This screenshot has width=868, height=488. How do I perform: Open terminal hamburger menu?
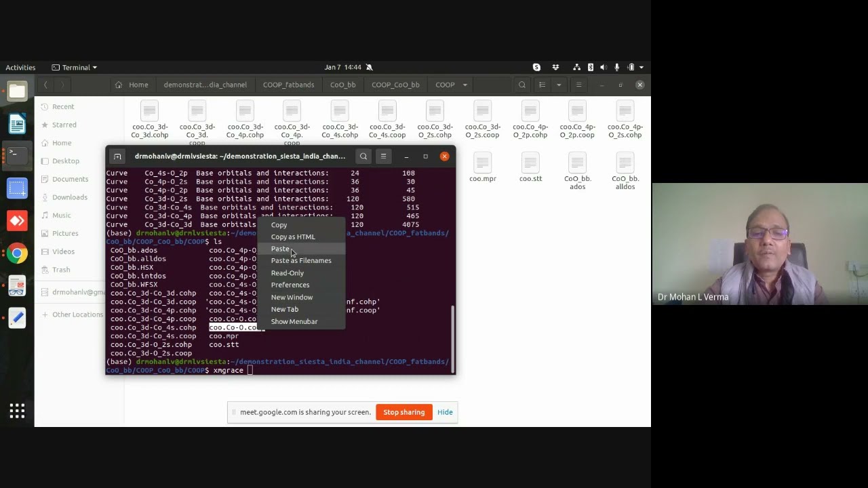383,157
